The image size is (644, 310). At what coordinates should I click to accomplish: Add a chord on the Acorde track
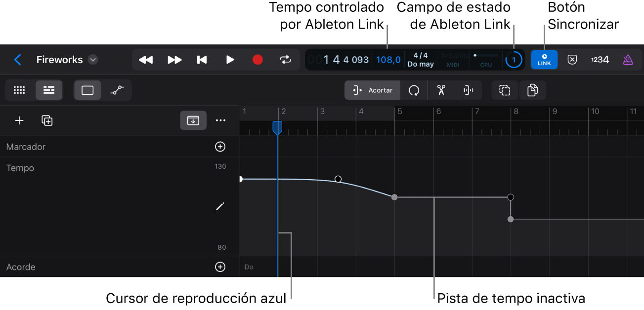tap(220, 267)
